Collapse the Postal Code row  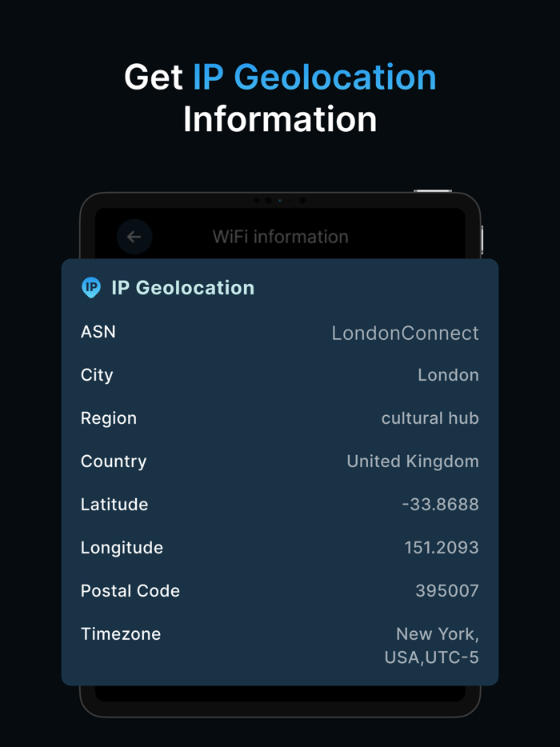pyautogui.click(x=280, y=590)
